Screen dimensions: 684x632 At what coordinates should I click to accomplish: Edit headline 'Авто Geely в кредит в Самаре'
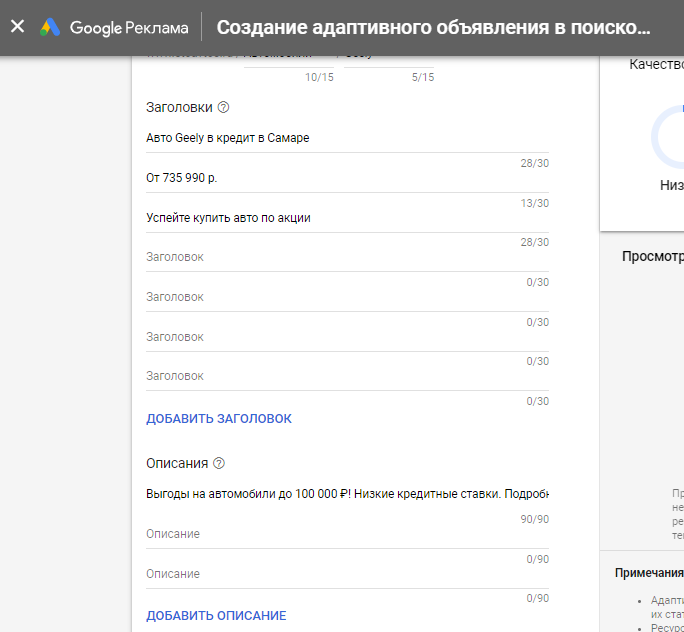(x=347, y=138)
